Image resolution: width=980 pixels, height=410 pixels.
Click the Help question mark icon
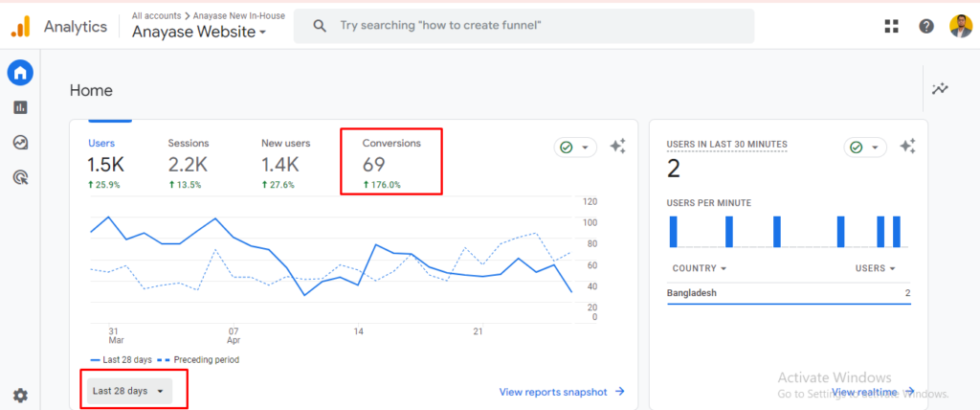point(925,27)
